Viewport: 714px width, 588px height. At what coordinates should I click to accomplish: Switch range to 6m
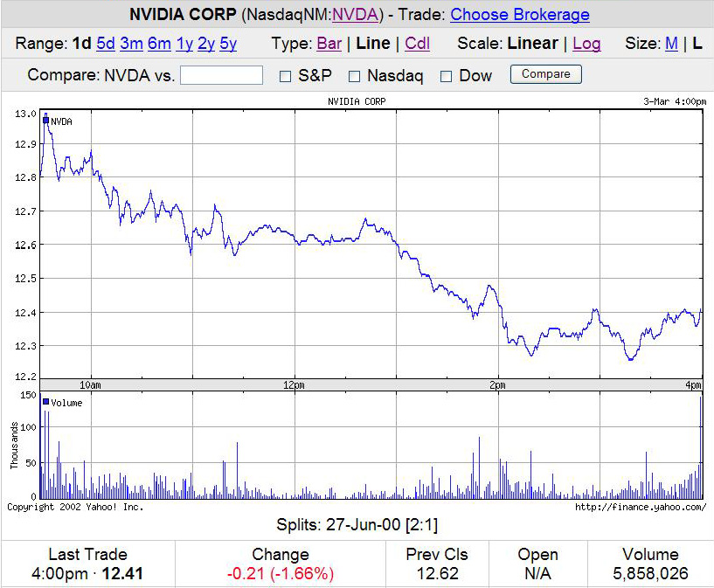[x=159, y=44]
